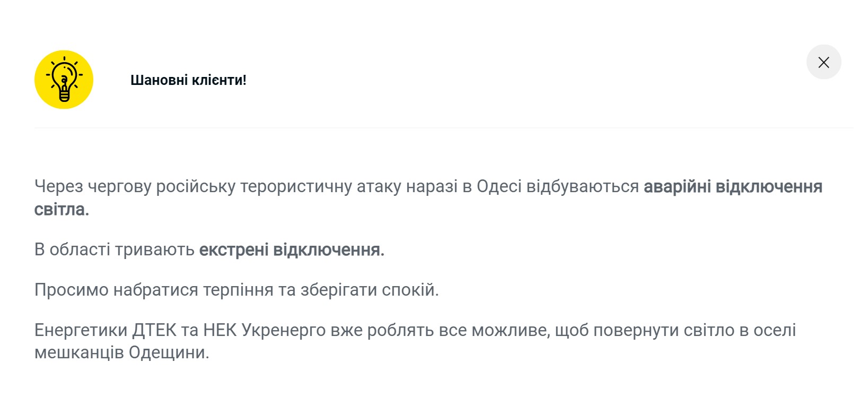Viewport: 868px width, 405px height.
Task: Select the lightbulb inside the yellow circle
Action: click(x=64, y=80)
